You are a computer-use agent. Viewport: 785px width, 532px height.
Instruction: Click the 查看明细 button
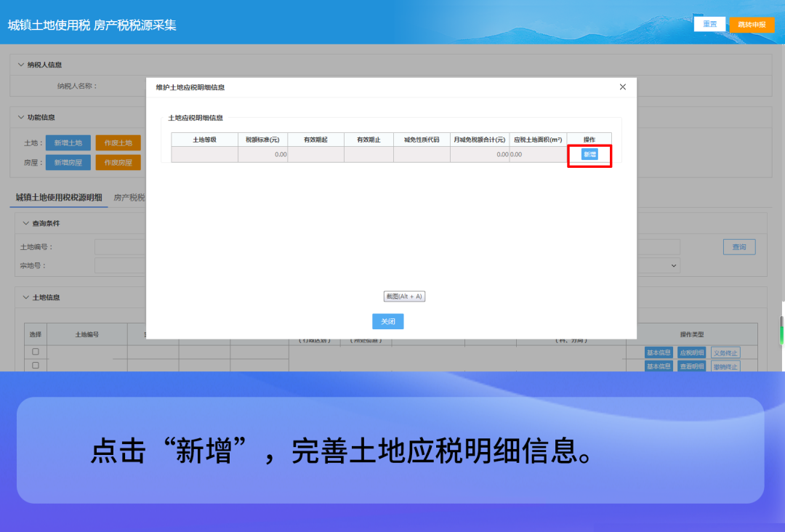692,366
